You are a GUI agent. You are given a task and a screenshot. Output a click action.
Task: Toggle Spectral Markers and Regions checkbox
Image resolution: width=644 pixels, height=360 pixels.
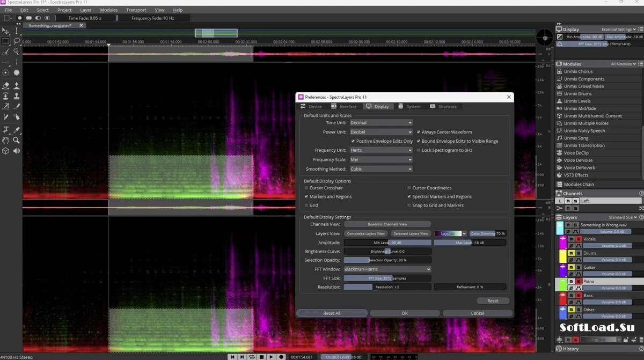409,196
